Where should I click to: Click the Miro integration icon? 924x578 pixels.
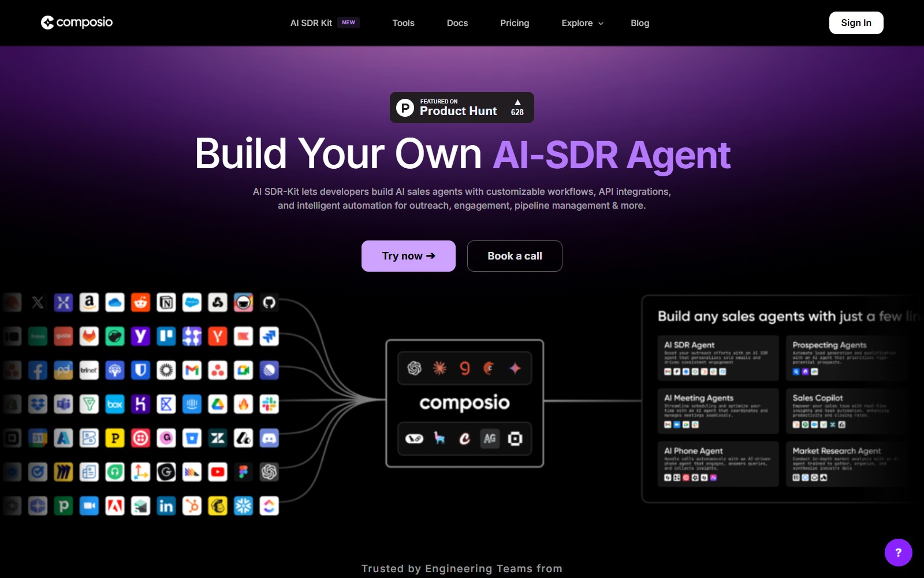[x=64, y=472]
